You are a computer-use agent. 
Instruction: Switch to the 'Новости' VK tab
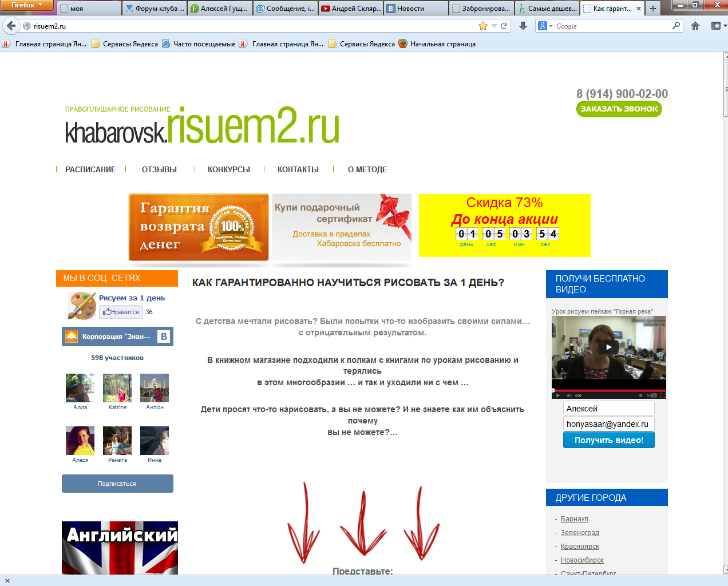tap(417, 9)
